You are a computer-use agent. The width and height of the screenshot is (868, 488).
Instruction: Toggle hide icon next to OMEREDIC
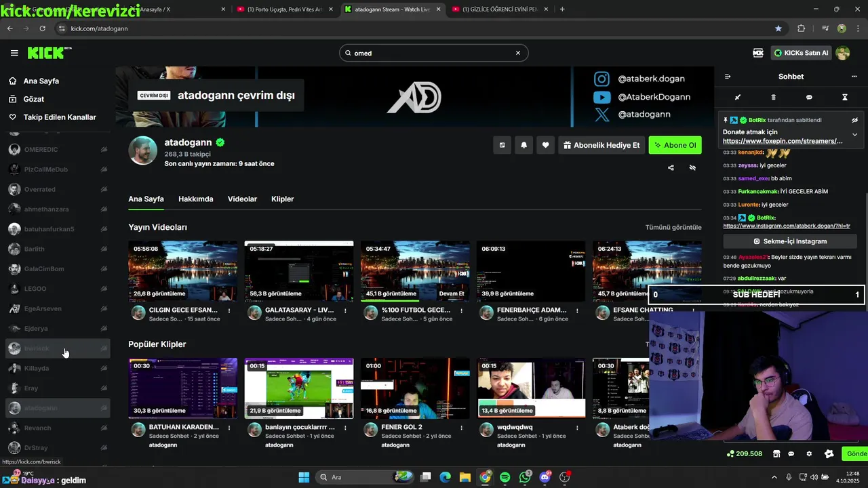tap(104, 149)
